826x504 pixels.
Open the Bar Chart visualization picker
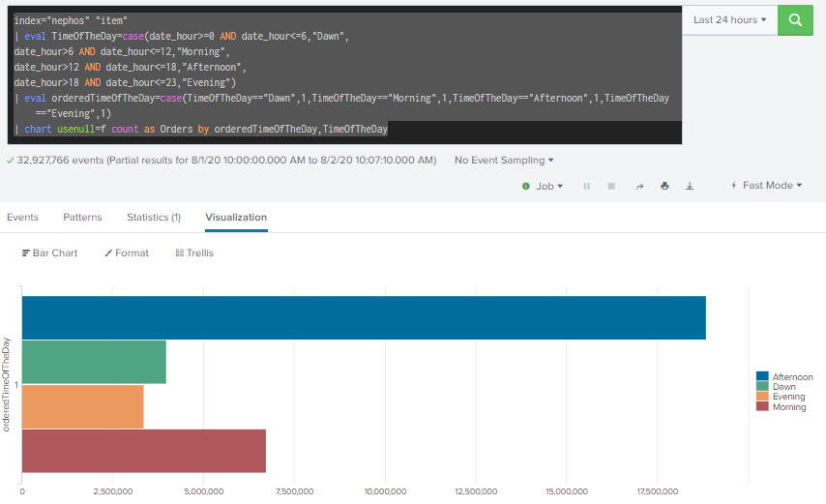(x=49, y=252)
